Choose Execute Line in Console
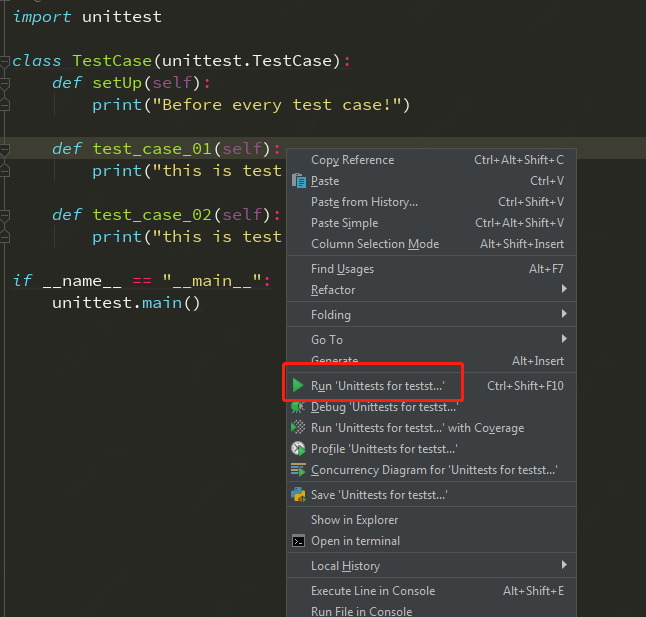The image size is (646, 617). coord(431,591)
